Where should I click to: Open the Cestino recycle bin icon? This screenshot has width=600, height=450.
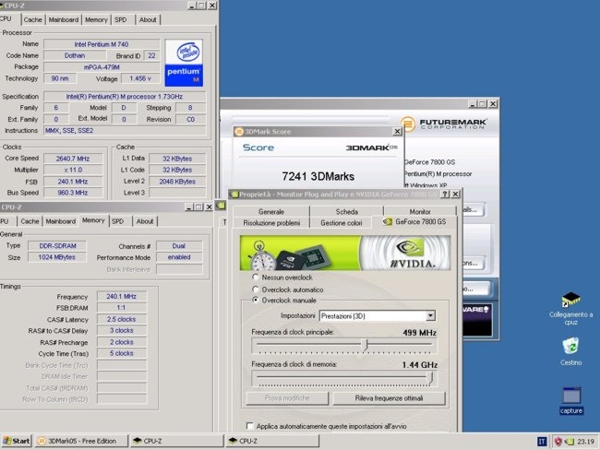pos(571,346)
